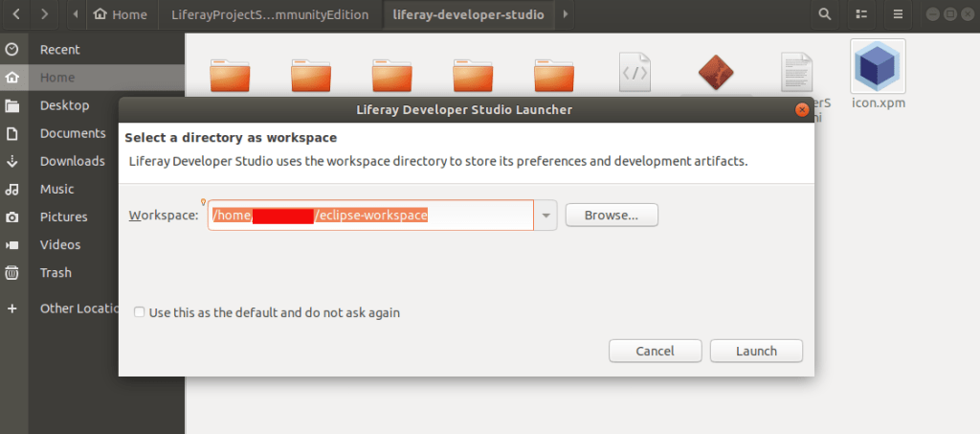Image resolution: width=980 pixels, height=434 pixels.
Task: Click the back navigation arrow
Action: [16, 14]
